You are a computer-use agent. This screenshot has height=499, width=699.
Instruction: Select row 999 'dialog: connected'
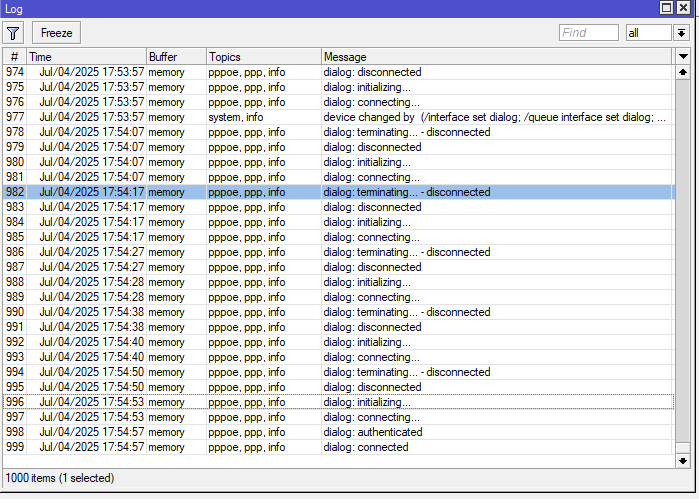pyautogui.click(x=338, y=447)
